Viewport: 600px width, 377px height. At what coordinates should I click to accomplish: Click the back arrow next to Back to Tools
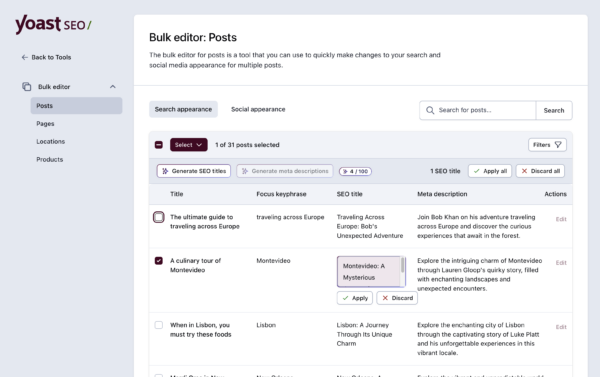click(x=24, y=57)
